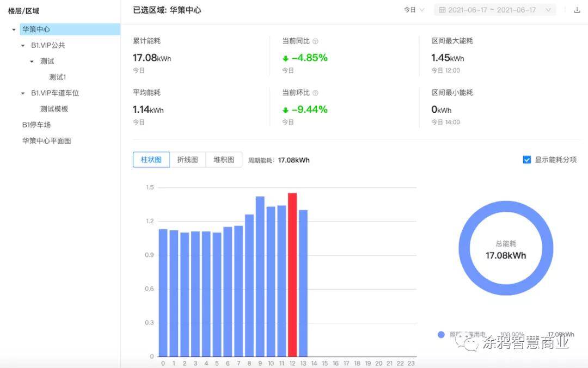The image size is (588, 368).
Task: Uncheck 显示能耗分项 checkbox
Action: (527, 160)
